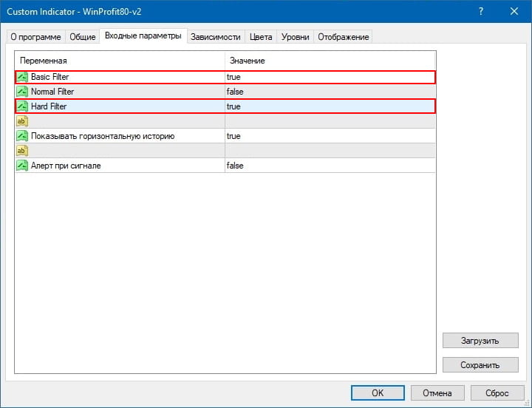Click the Hard Filter variable icon
This screenshot has height=408, width=532.
coord(22,106)
